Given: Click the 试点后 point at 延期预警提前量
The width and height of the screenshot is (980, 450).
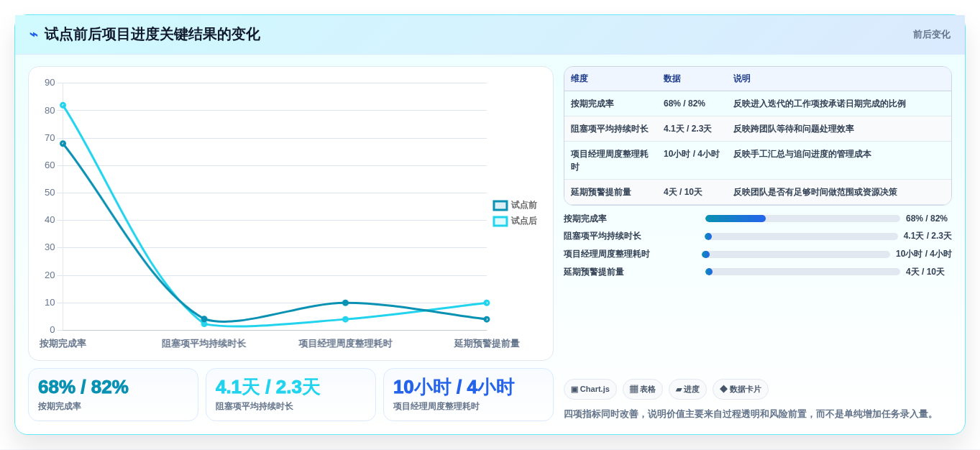Looking at the screenshot, I should [x=487, y=303].
